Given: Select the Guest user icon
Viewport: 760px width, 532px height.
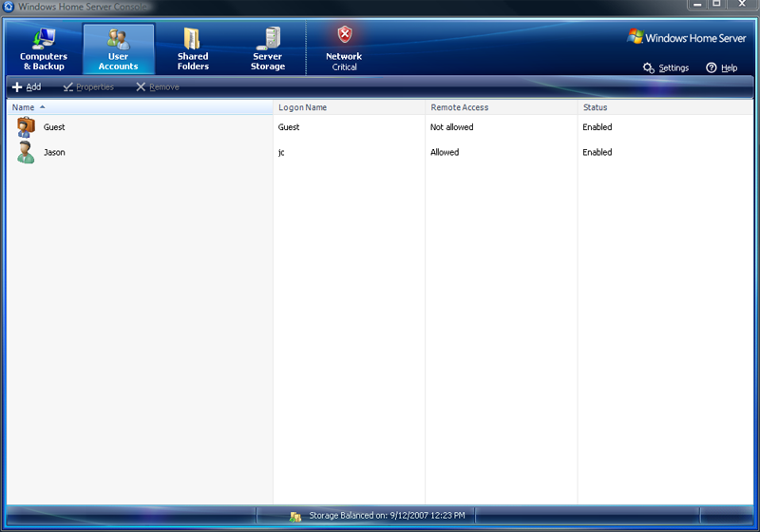Looking at the screenshot, I should coord(26,127).
